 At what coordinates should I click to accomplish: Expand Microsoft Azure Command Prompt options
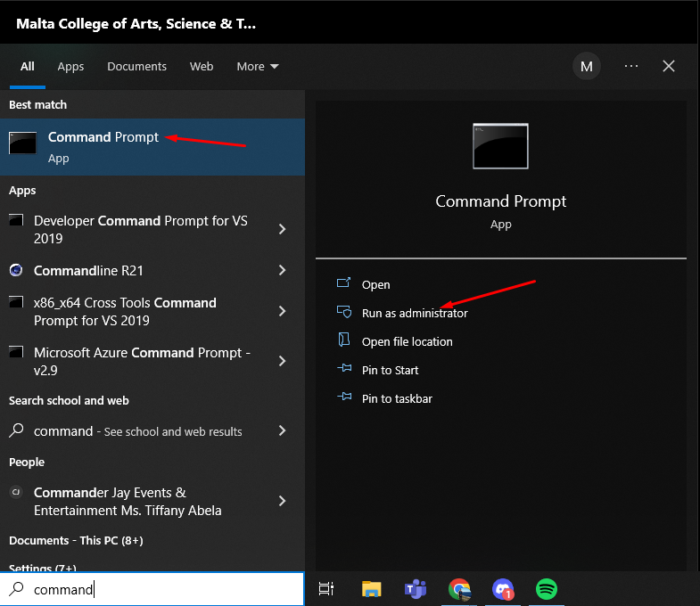point(282,361)
